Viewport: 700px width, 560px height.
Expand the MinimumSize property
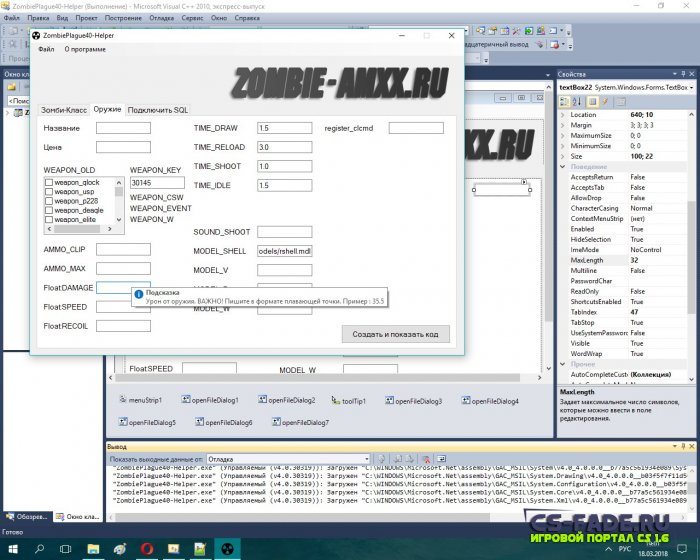(562, 146)
